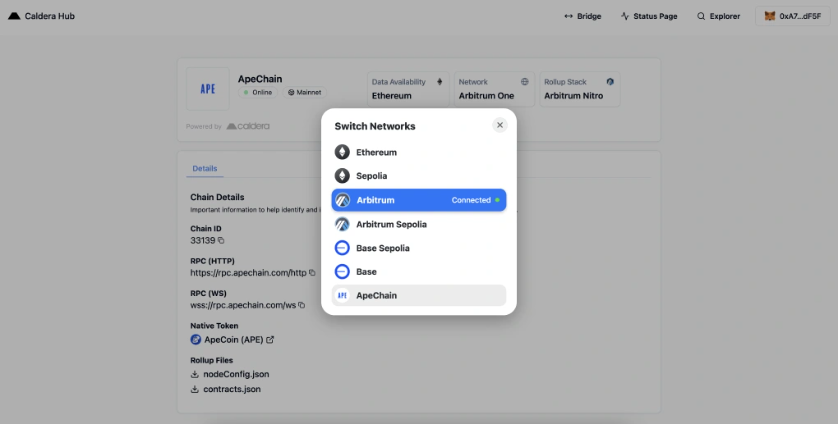Click the Ethereum icon in Data Availability

click(x=440, y=82)
